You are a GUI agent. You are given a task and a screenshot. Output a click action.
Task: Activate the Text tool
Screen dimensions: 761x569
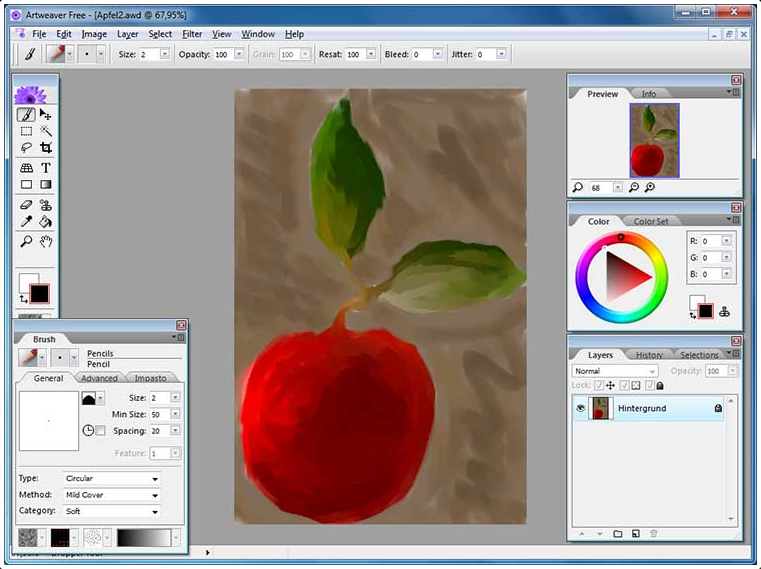[x=46, y=167]
